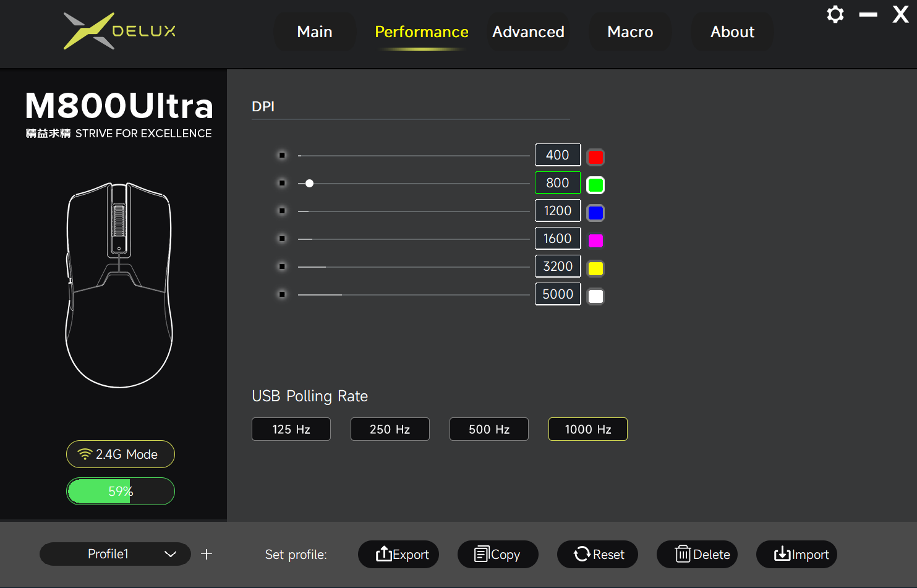Reset the profile settings
Image resolution: width=917 pixels, height=588 pixels.
click(597, 554)
